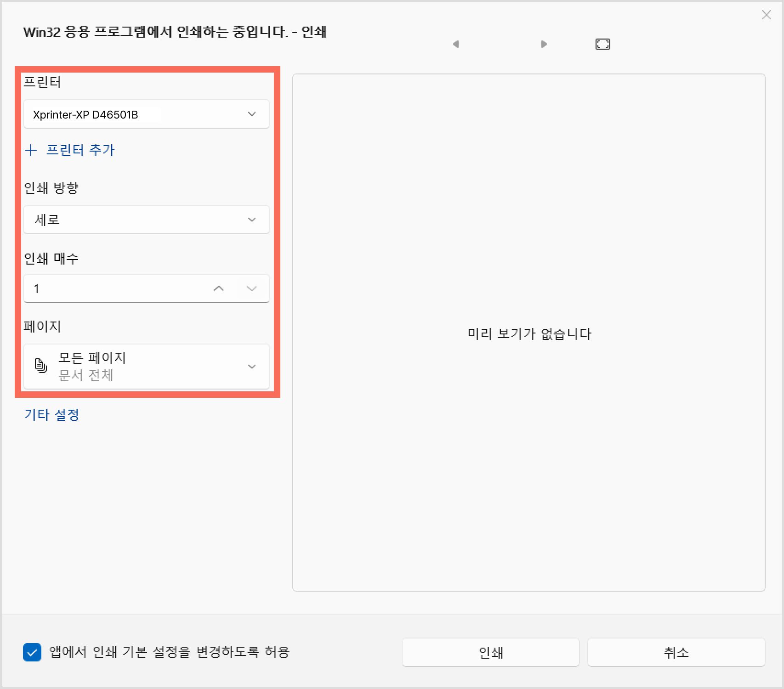
Task: Click the 프린터 추가 link
Action: 80,150
